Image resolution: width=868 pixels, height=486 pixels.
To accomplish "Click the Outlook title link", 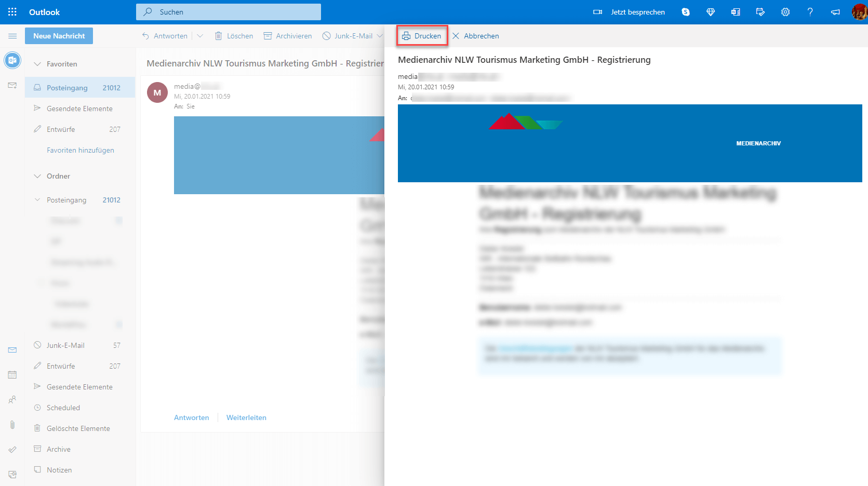I will [44, 12].
